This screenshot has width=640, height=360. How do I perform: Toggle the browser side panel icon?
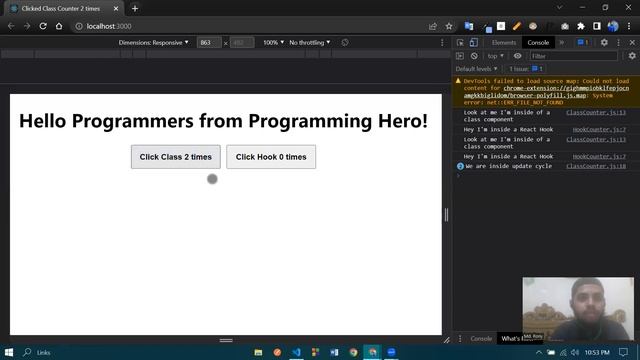point(597,26)
